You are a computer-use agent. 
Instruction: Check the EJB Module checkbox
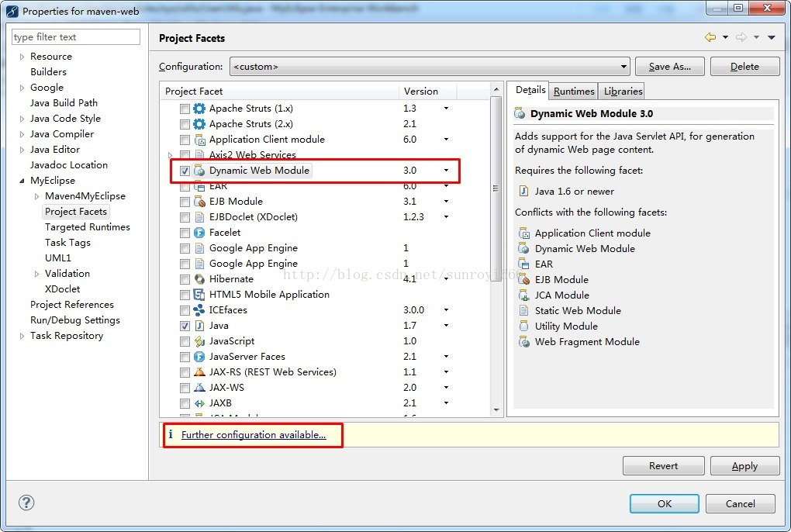185,202
